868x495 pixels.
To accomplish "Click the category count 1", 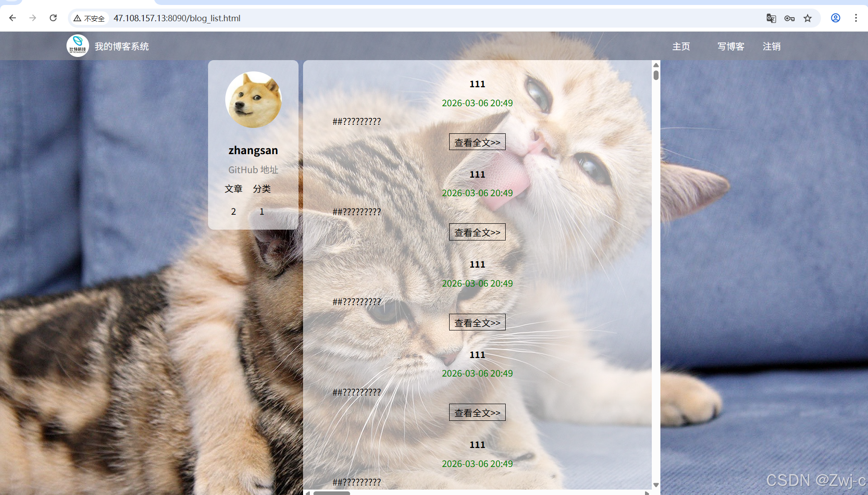I will coord(262,212).
